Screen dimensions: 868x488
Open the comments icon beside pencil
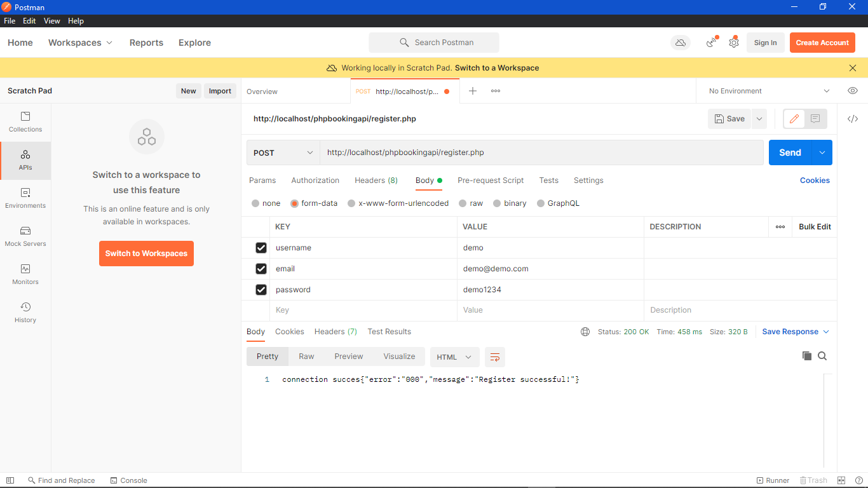tap(815, 119)
